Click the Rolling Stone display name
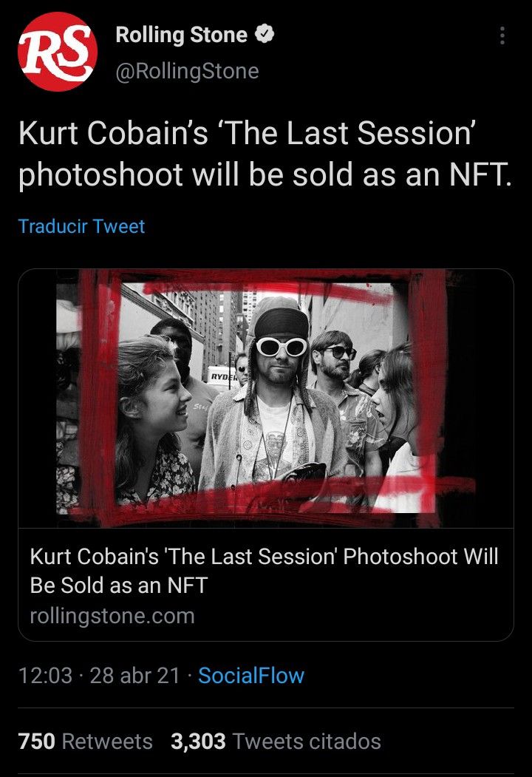 tap(181, 35)
